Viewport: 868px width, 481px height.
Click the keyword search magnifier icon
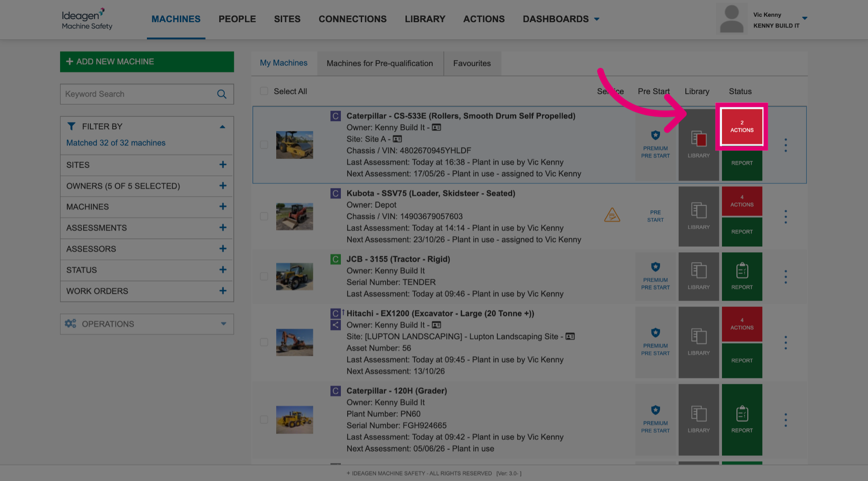[x=222, y=94]
